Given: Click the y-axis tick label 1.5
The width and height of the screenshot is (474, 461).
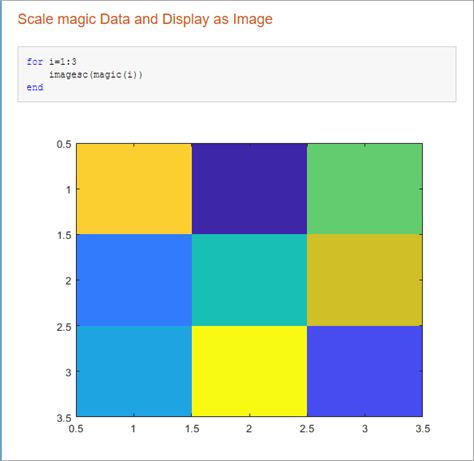Looking at the screenshot, I should (64, 235).
